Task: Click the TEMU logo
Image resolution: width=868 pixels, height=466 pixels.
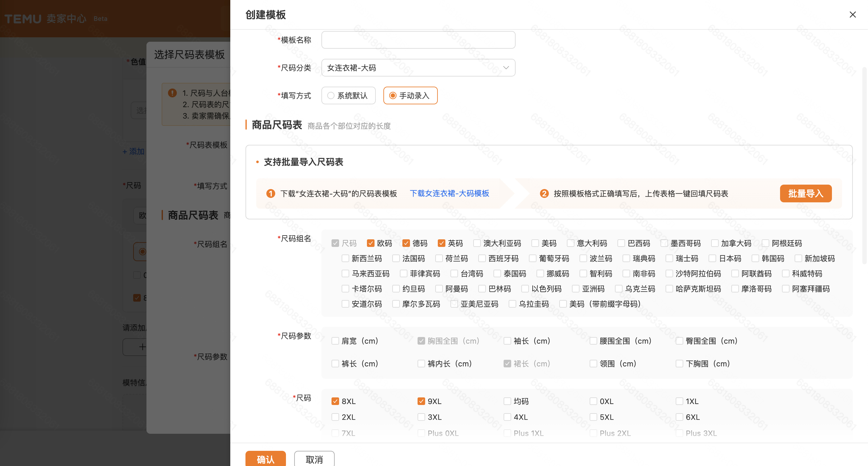Action: pos(22,19)
